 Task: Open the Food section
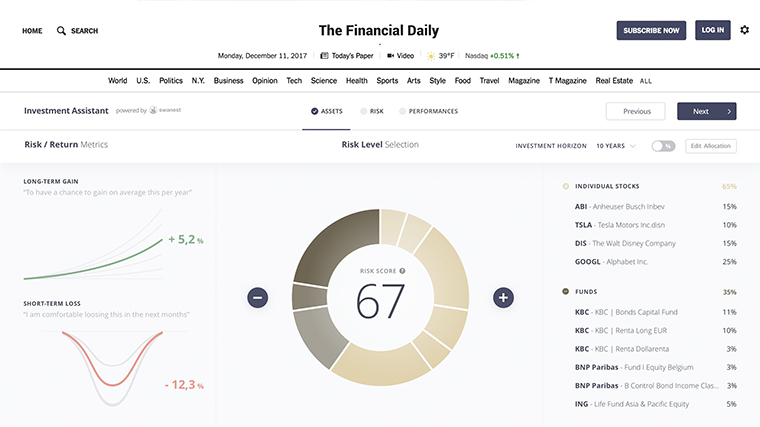click(x=462, y=80)
